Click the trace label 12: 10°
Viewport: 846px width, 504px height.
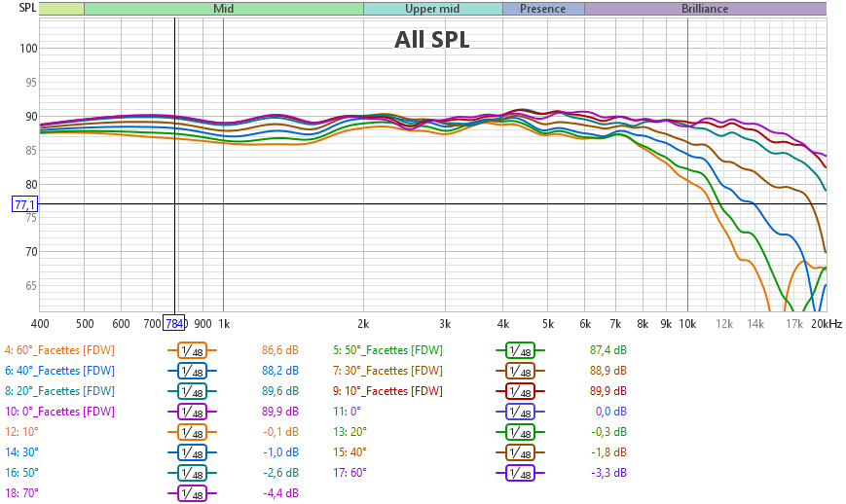click(20, 433)
